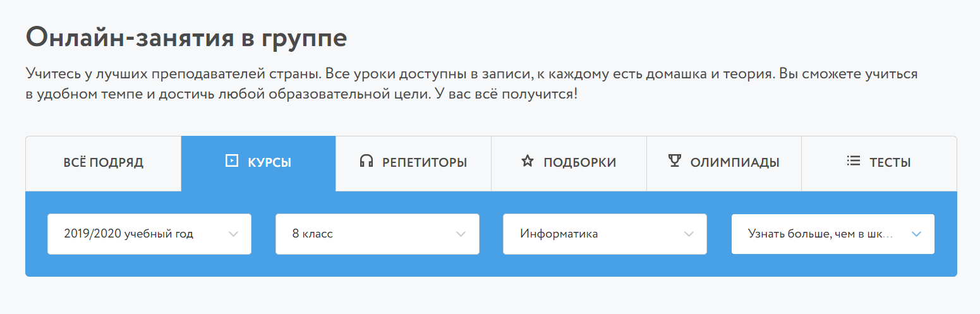Image resolution: width=980 pixels, height=314 pixels.
Task: Click the chevron in the 8 класс selector
Action: click(x=461, y=234)
